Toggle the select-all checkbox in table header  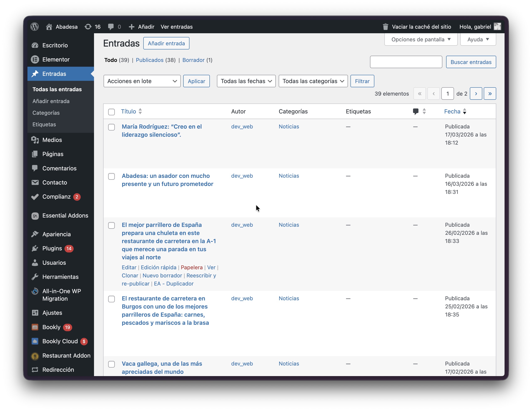[x=111, y=112]
